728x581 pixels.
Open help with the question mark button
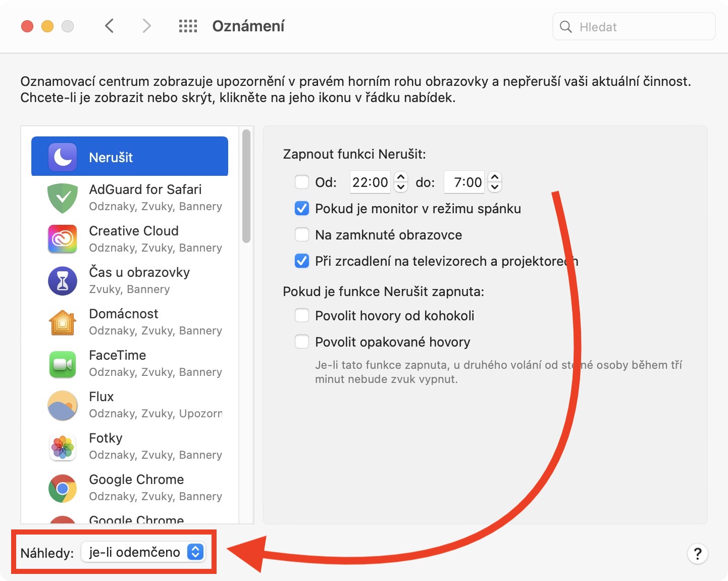coord(697,554)
